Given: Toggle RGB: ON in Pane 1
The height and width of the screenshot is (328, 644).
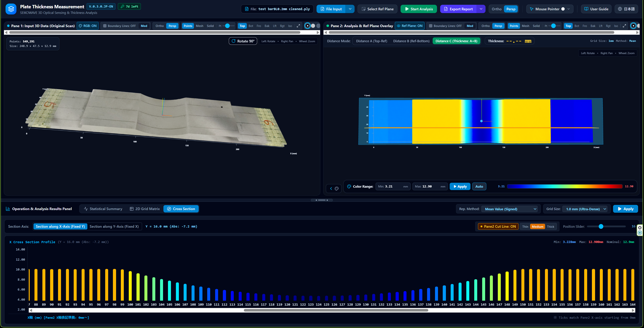Looking at the screenshot, I should click(x=88, y=26).
